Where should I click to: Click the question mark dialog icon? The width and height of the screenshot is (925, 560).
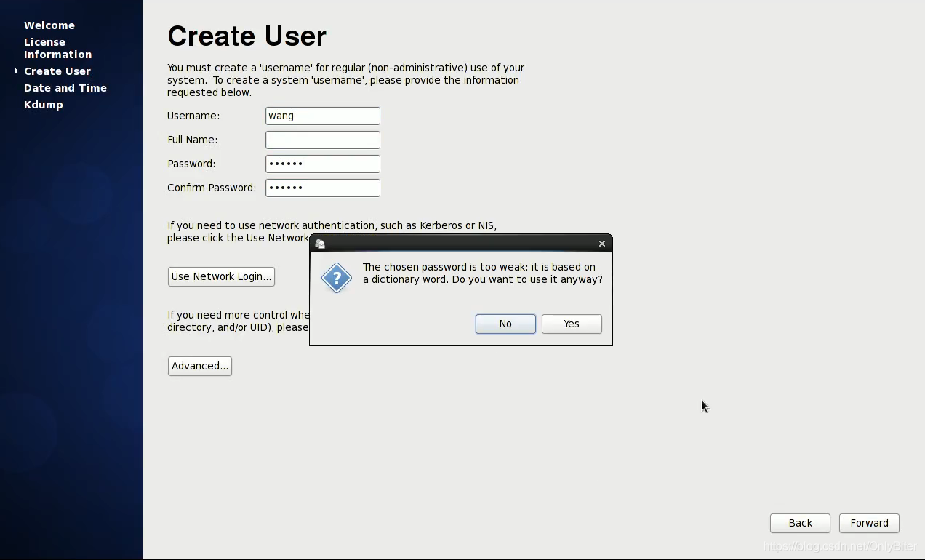tap(337, 278)
